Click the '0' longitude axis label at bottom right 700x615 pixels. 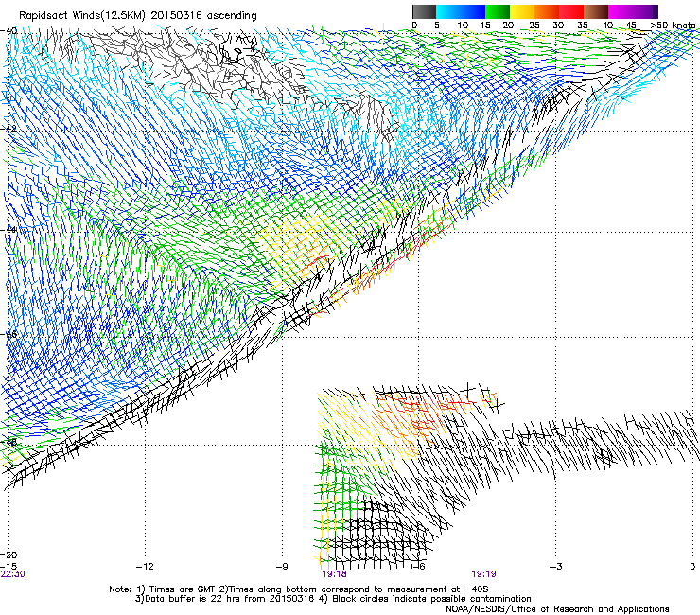point(692,567)
